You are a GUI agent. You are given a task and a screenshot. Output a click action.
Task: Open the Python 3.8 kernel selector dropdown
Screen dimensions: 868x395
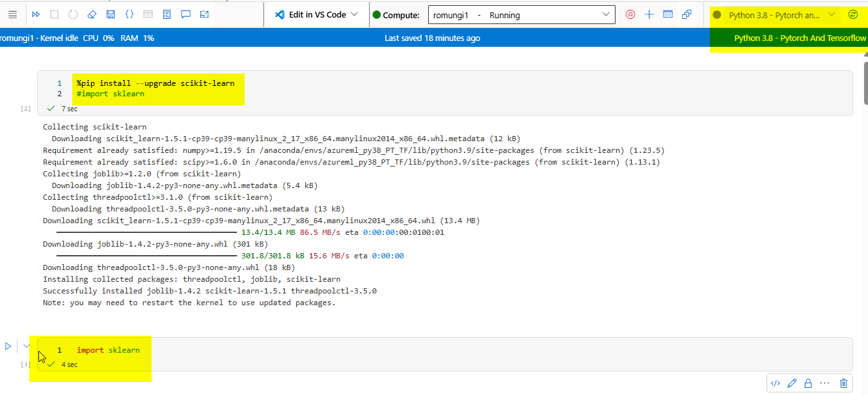coord(782,15)
